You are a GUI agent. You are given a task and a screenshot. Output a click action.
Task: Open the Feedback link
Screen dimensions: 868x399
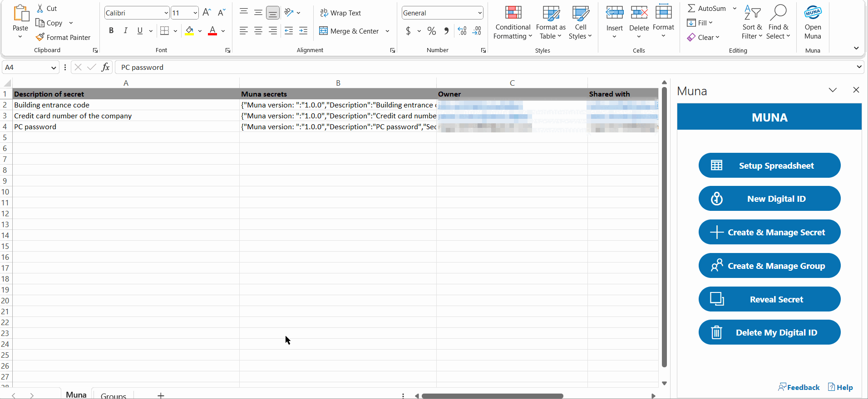point(799,387)
